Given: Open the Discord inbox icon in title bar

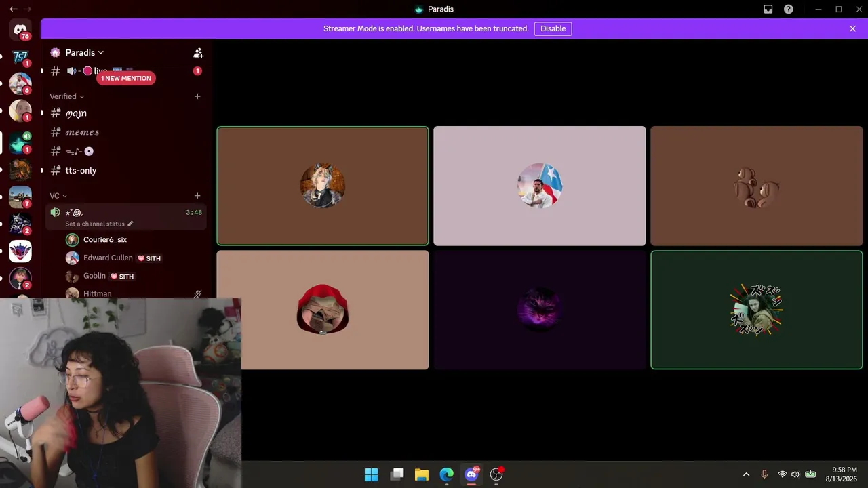Looking at the screenshot, I should click(768, 9).
